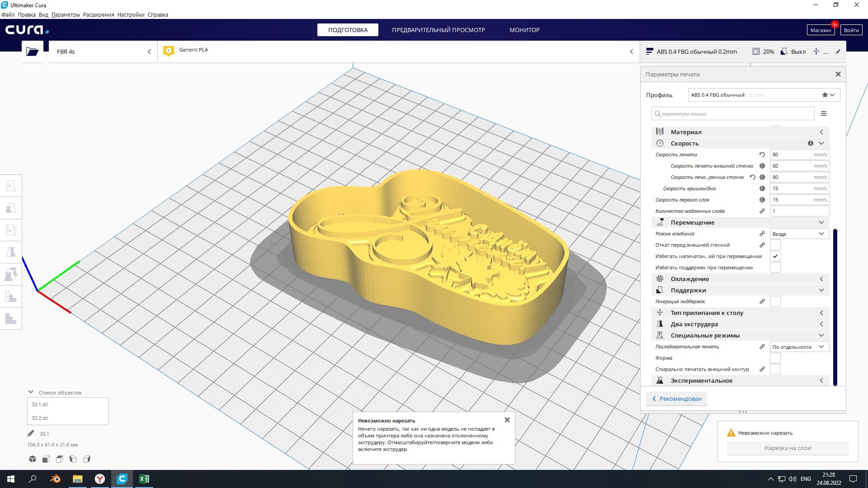This screenshot has width=868, height=488.
Task: Select the Rotate tool in left toolbar
Action: (11, 230)
